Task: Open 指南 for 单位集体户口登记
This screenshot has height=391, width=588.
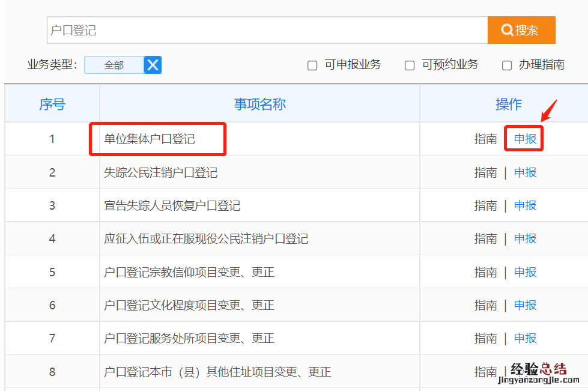Action: (x=485, y=139)
